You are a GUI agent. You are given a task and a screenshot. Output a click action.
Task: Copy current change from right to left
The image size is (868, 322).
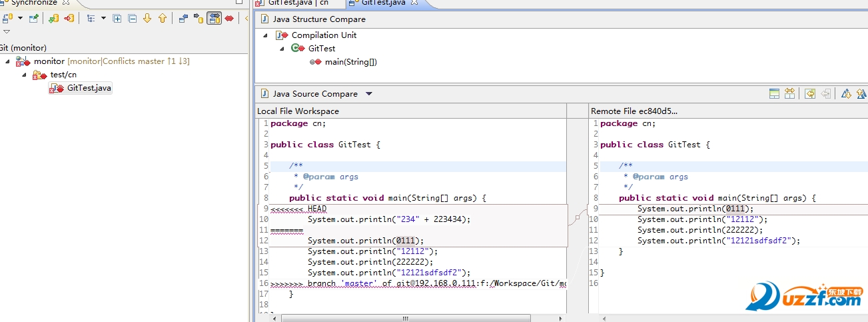pos(810,94)
